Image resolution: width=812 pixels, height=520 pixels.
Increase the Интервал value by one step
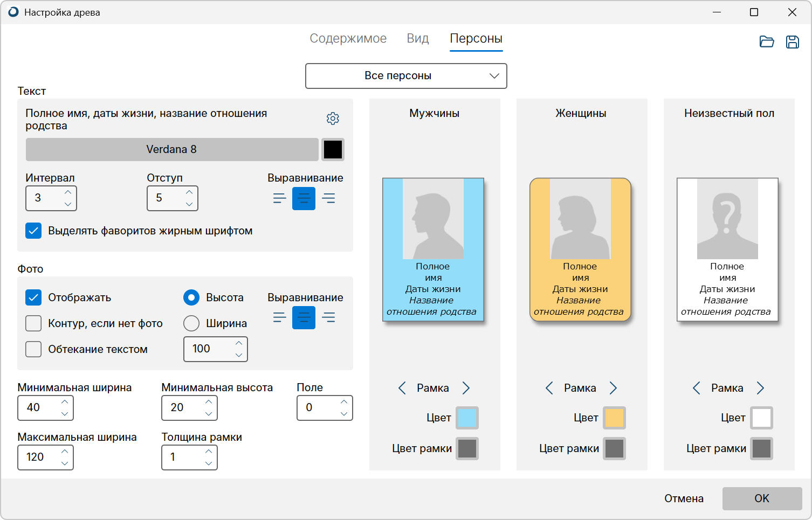click(x=68, y=192)
